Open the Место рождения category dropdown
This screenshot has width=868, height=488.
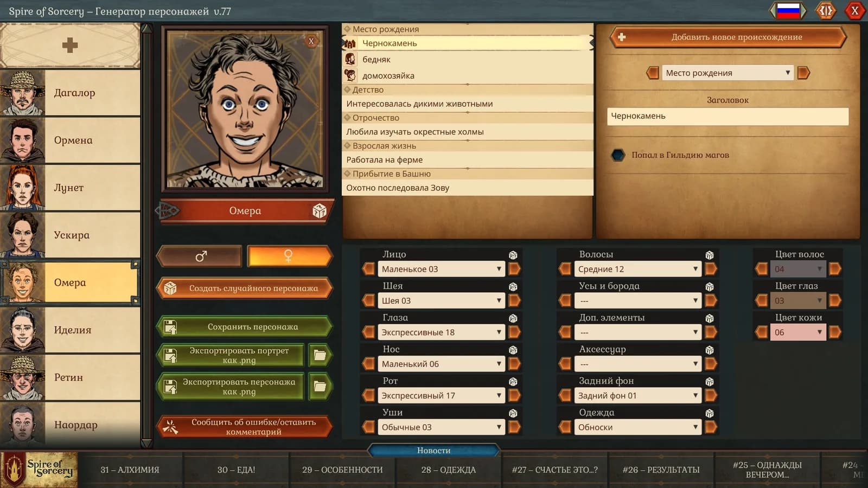[x=727, y=73]
